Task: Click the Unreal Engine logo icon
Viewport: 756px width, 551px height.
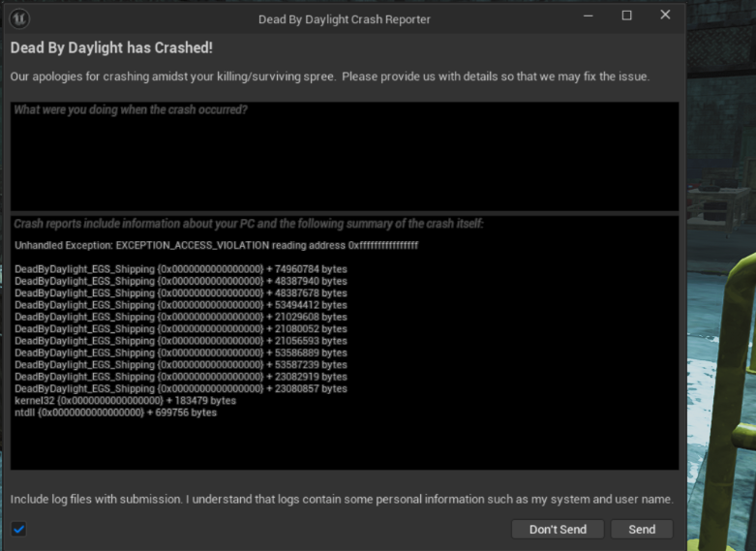Action: coord(19,18)
